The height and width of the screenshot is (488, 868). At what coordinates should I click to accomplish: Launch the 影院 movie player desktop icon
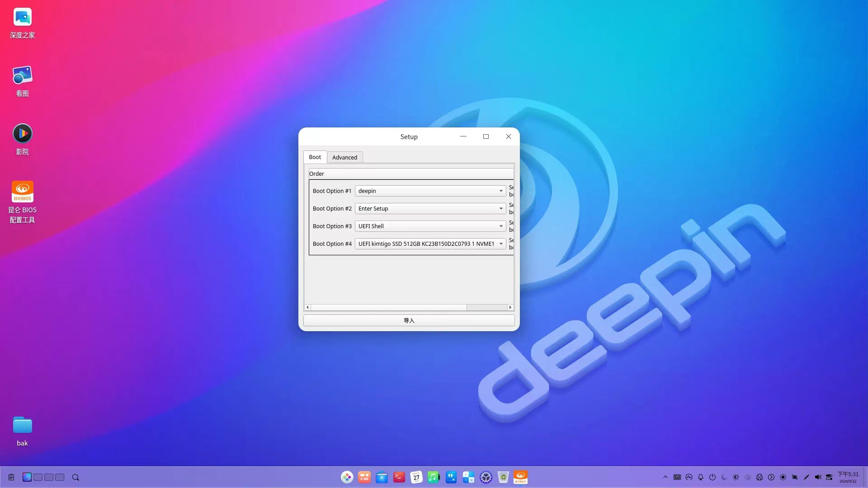pos(22,140)
